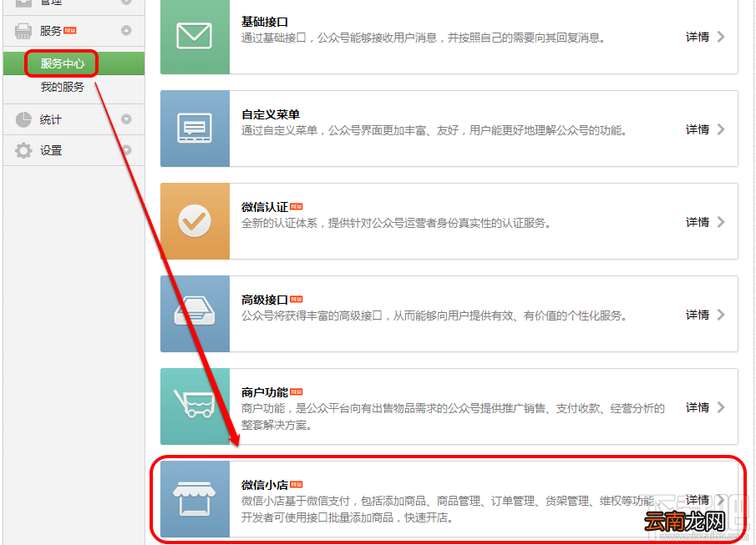756x545 pixels.
Task: Open 详情 for 自定义菜单
Action: point(698,129)
